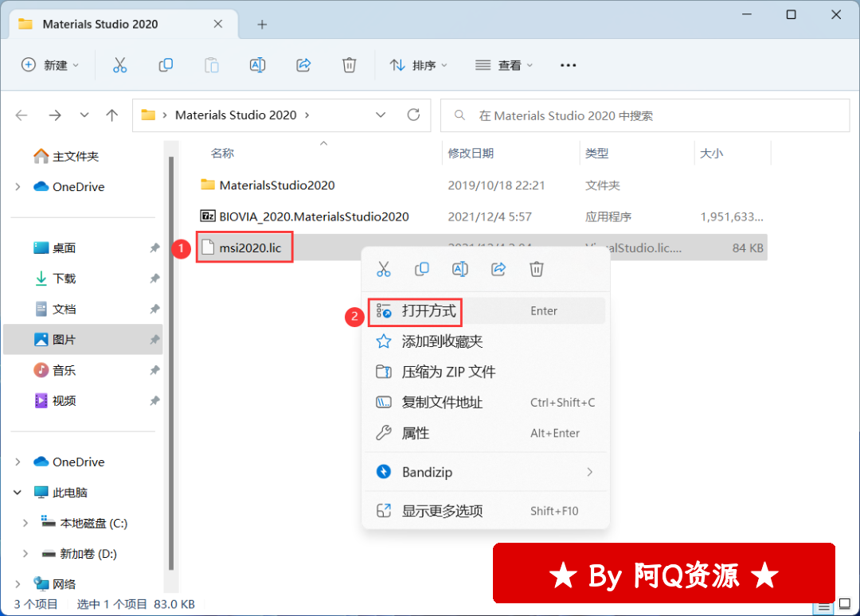Select 压缩为 ZIP 文件 menu entry
This screenshot has height=616, width=860.
pos(448,372)
